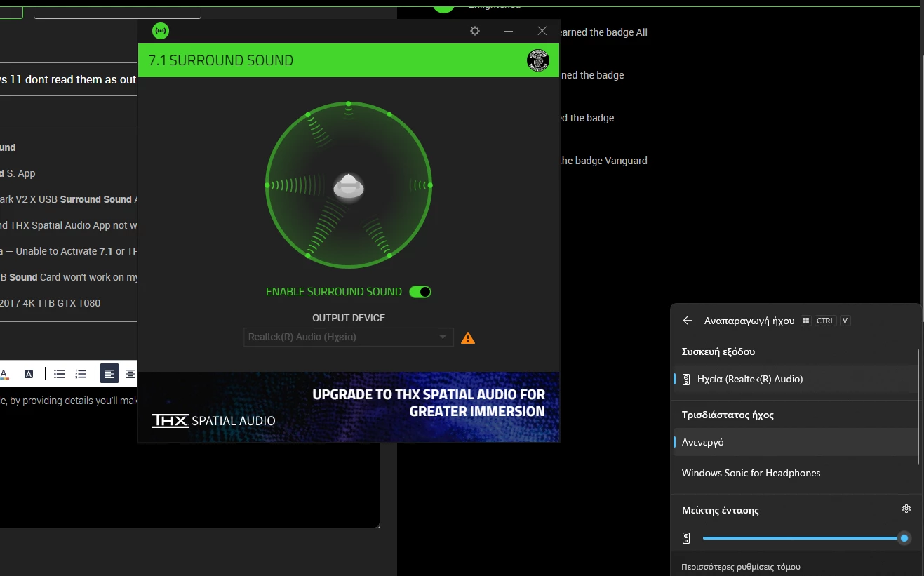
Task: Select Ηχεία (Realtek(R) Audio) output device
Action: (796, 379)
